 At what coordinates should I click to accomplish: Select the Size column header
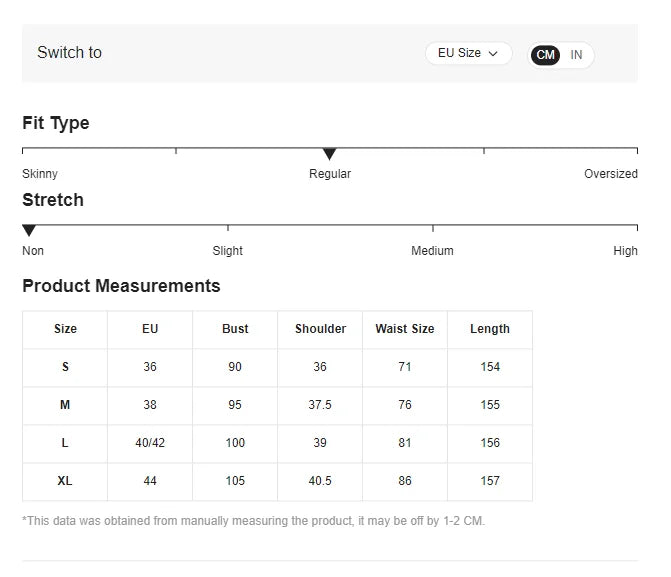pos(65,329)
